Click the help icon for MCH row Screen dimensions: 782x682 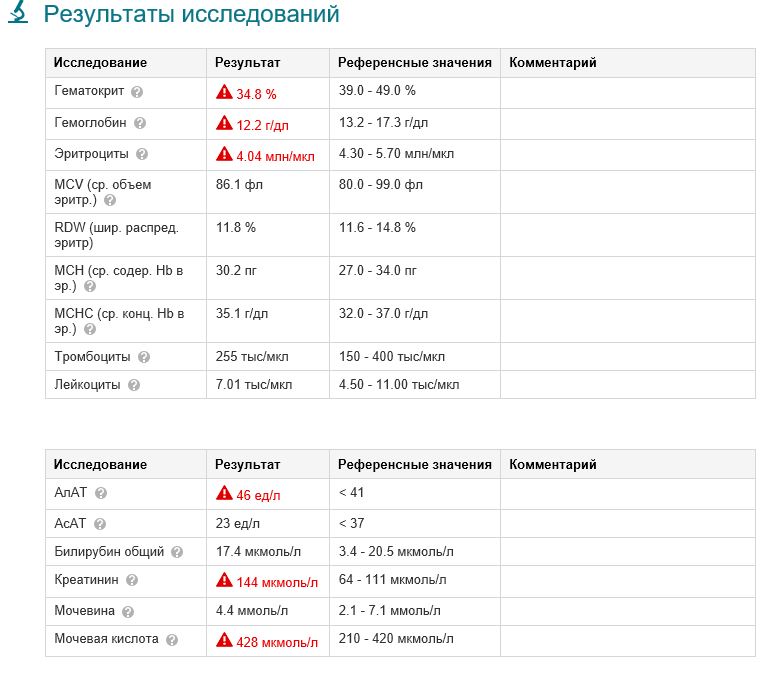[x=90, y=286]
